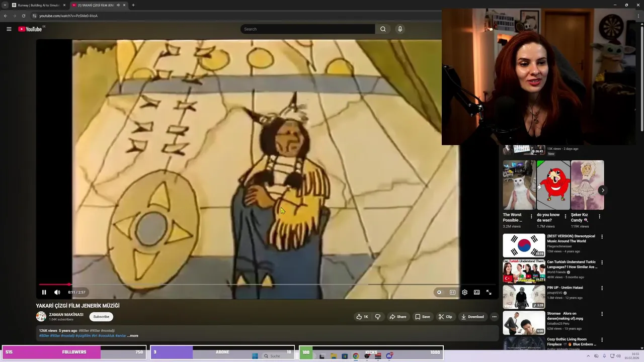This screenshot has width=644, height=362.
Task: View site information icon in address bar
Action: pyautogui.click(x=34, y=16)
